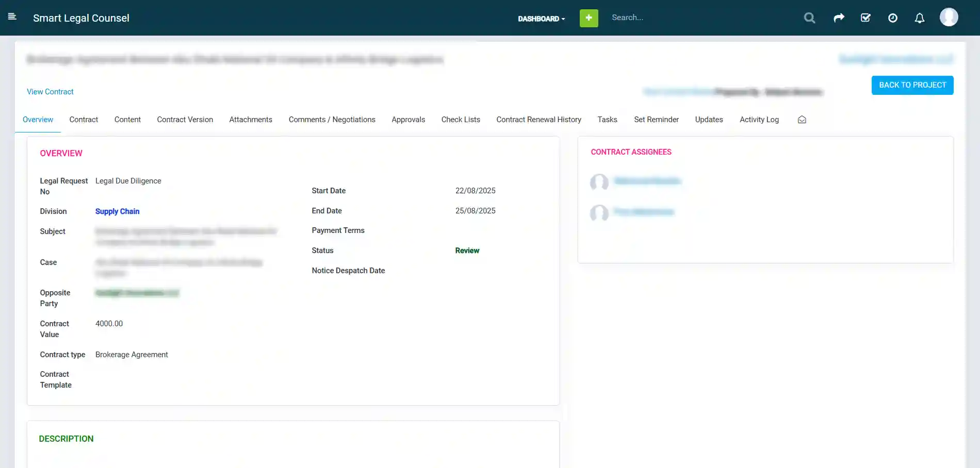Viewport: 980px width, 468px height.
Task: Click the first contract assignee avatar
Action: coord(598,183)
